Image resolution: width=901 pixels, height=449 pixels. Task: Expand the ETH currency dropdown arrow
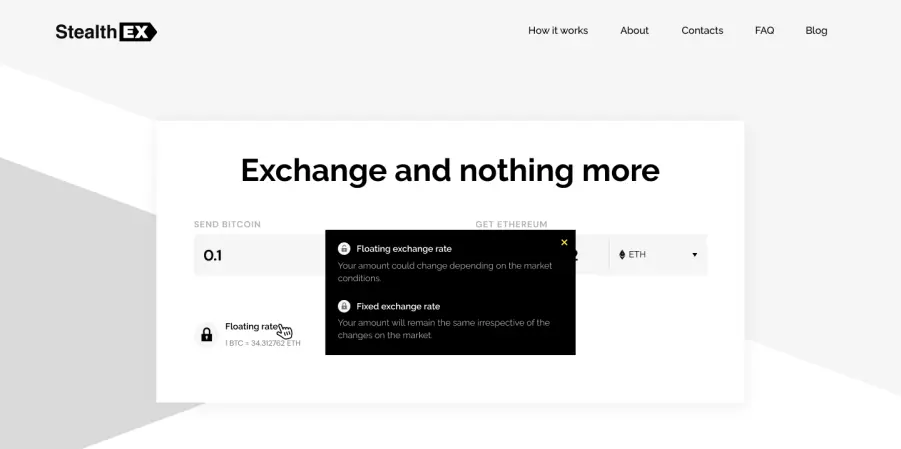coord(694,255)
